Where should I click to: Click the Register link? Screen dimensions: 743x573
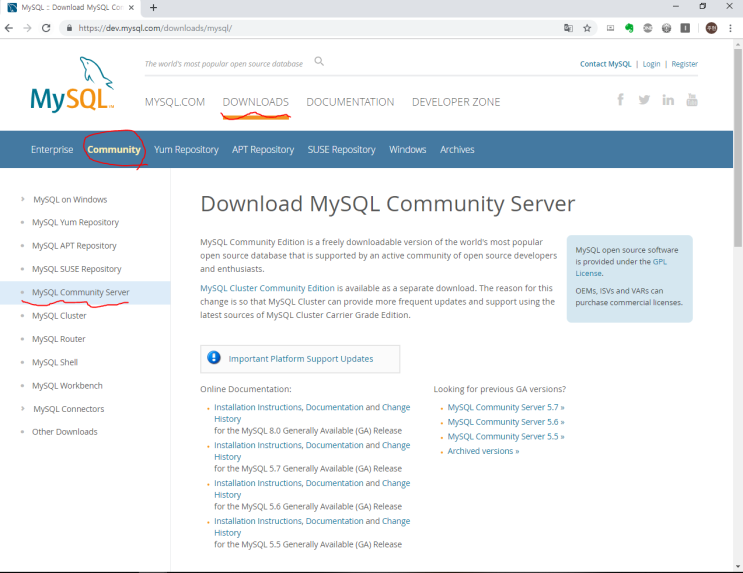[x=684, y=64]
